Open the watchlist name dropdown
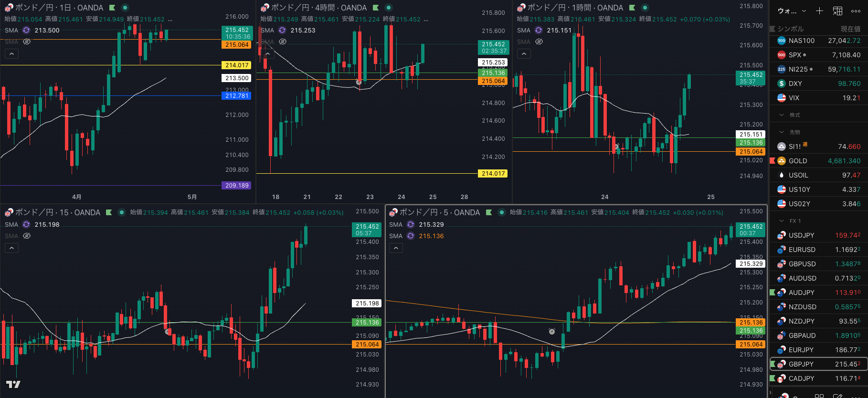The image size is (868, 398). [791, 10]
